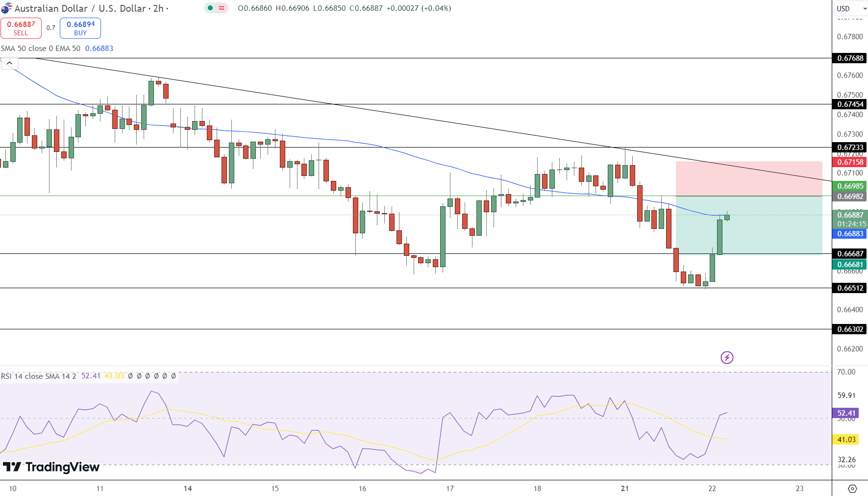Click the yellow 41.03 RSI MA label
Screen dimensions: 868x496
(846, 440)
